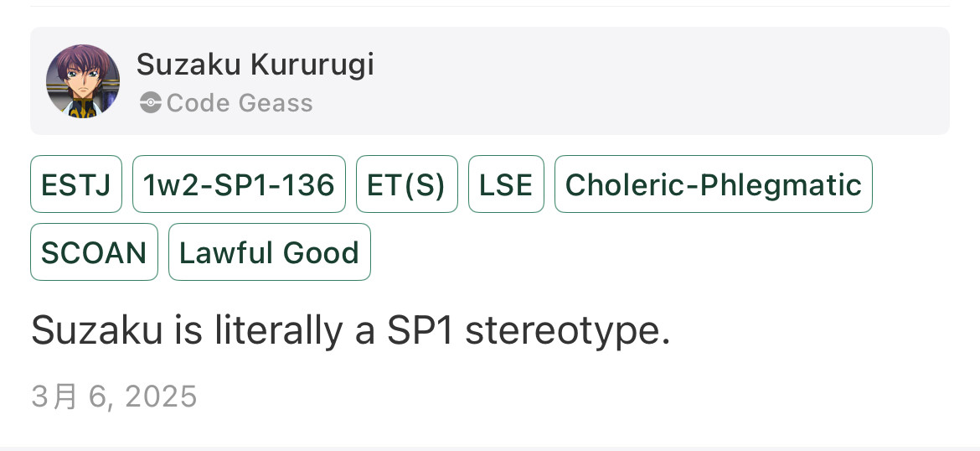Screen dimensions: 980x451
Task: Open the Suzaku Kururugi profile name
Action: tap(255, 65)
